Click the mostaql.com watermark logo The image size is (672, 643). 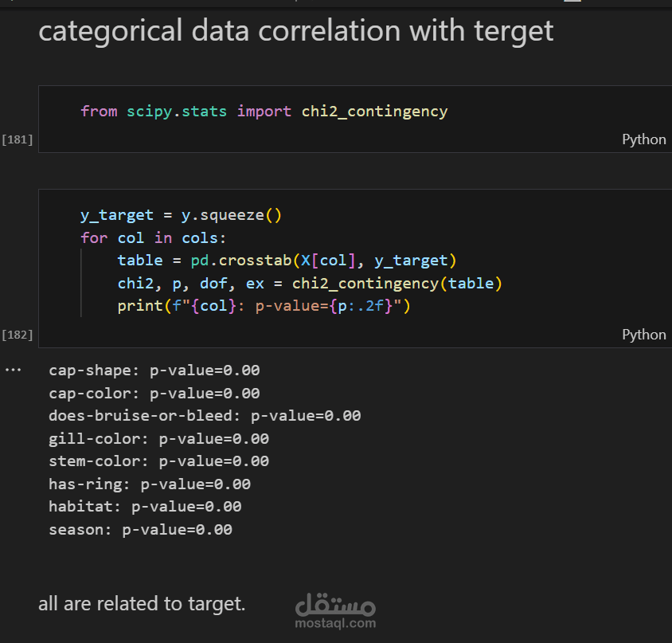(x=335, y=611)
